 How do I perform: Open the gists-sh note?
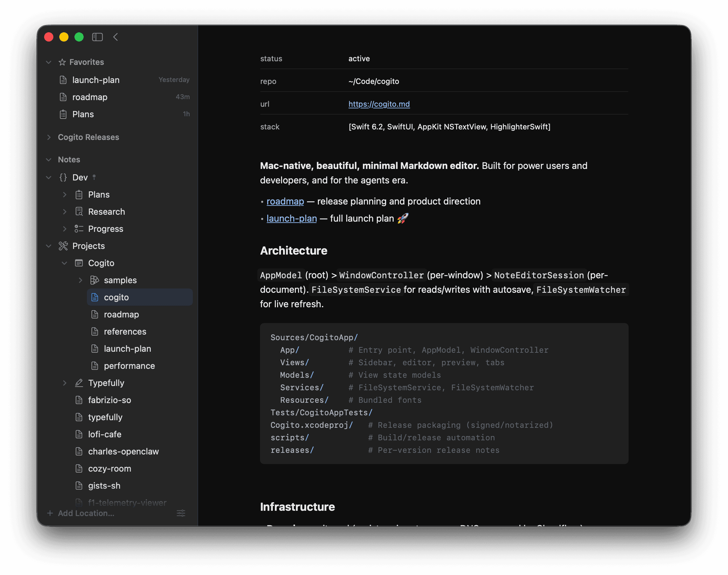[132, 486]
